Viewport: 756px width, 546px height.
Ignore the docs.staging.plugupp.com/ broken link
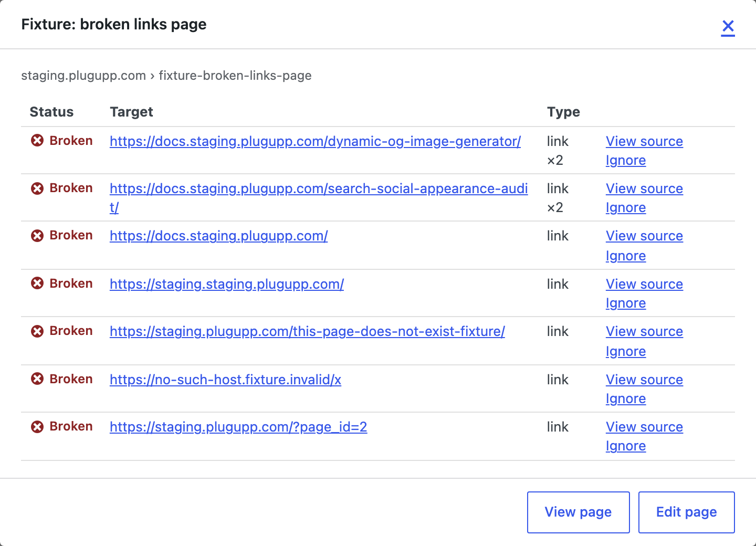pos(625,256)
